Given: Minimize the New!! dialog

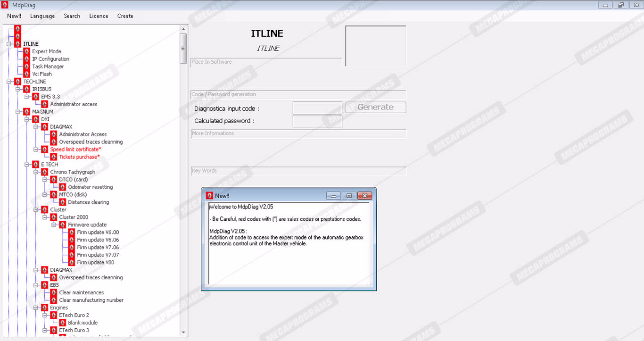Looking at the screenshot, I should pyautogui.click(x=333, y=196).
